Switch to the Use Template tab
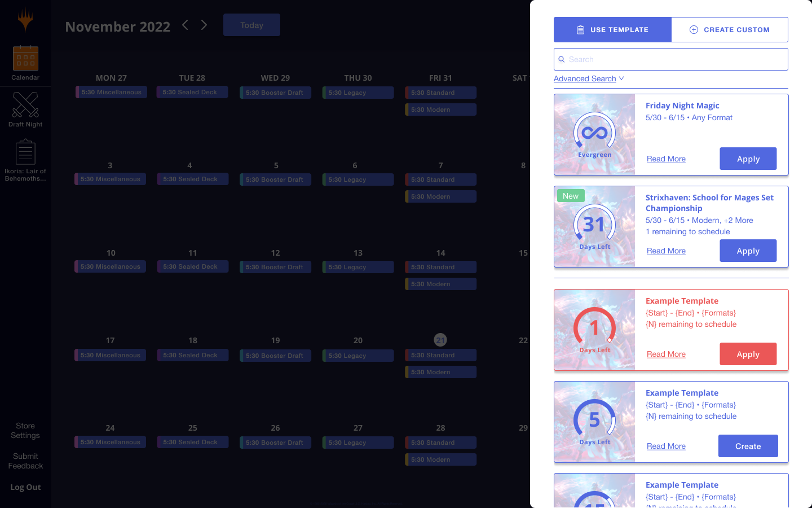Viewport: 812px width, 508px height. [612, 29]
